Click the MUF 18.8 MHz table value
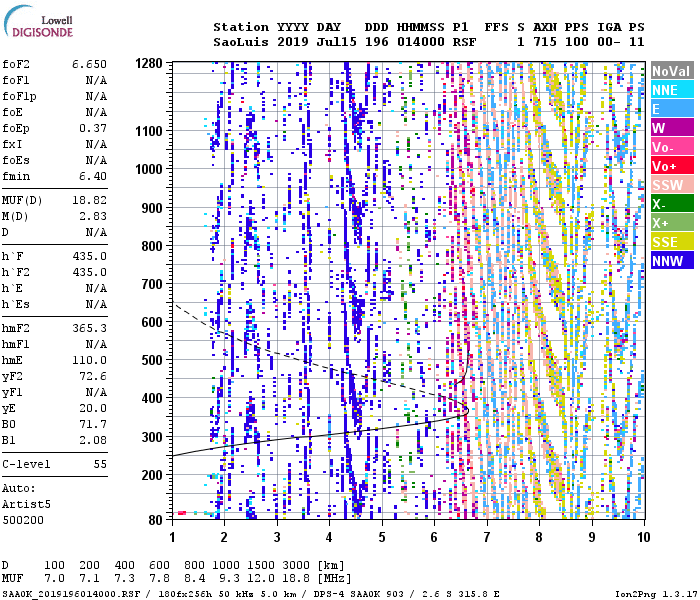Viewport: 700px width, 600px height. [296, 579]
